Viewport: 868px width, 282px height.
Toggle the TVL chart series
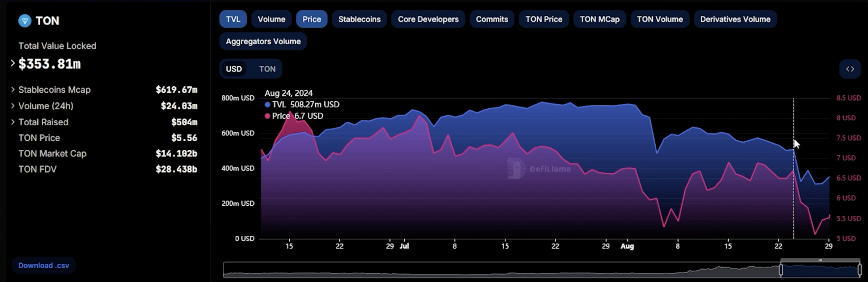click(x=233, y=19)
